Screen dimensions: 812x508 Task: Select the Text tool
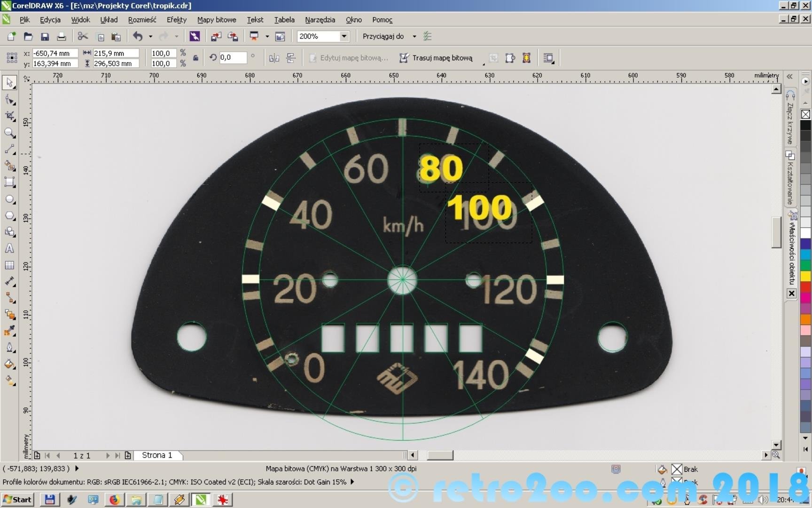9,249
